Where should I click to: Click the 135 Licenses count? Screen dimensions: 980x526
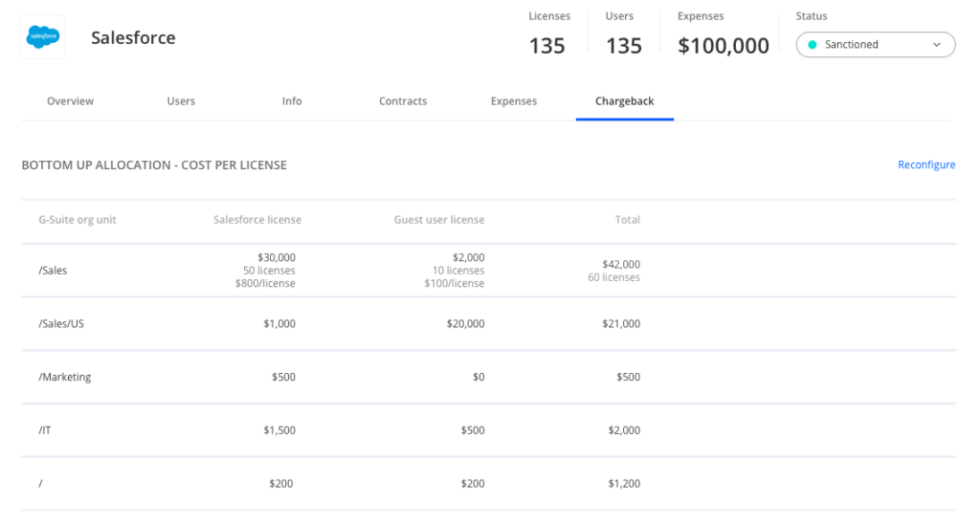(546, 46)
